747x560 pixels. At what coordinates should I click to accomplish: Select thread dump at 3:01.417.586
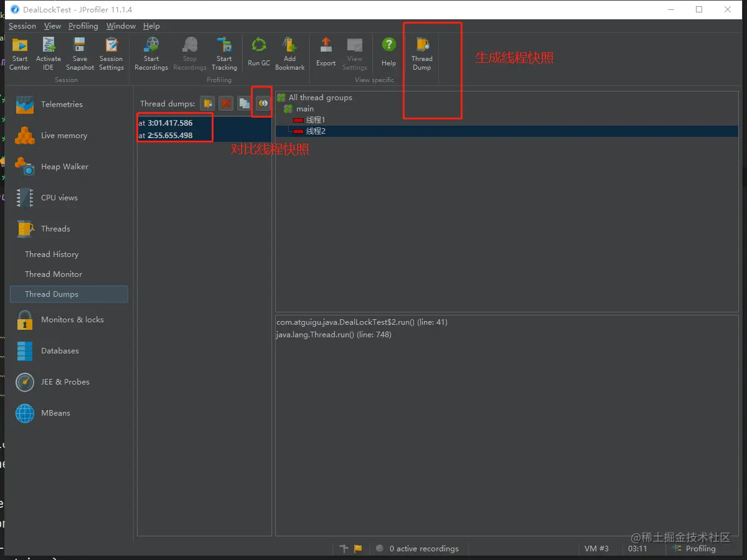(204, 123)
